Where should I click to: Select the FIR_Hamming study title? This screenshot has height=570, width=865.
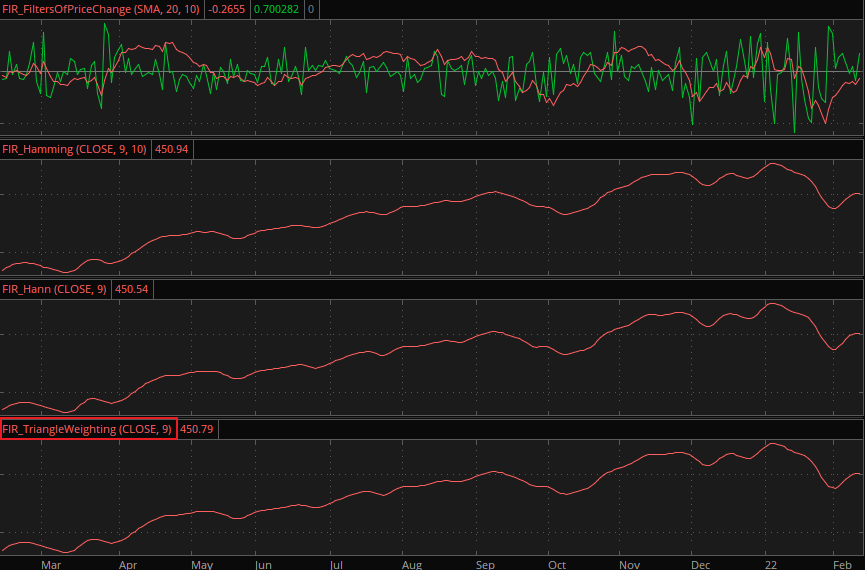[75, 149]
